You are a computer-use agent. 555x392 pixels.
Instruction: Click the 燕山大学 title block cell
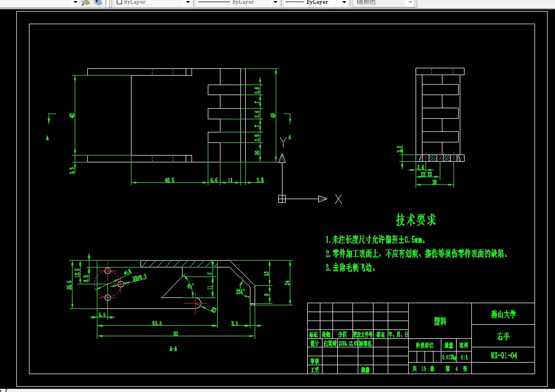(x=503, y=314)
